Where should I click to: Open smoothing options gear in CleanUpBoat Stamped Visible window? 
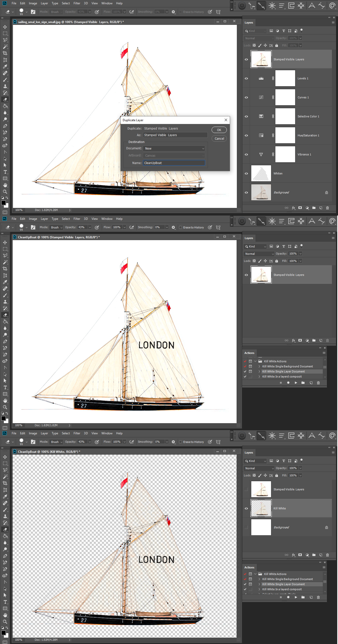point(173,227)
